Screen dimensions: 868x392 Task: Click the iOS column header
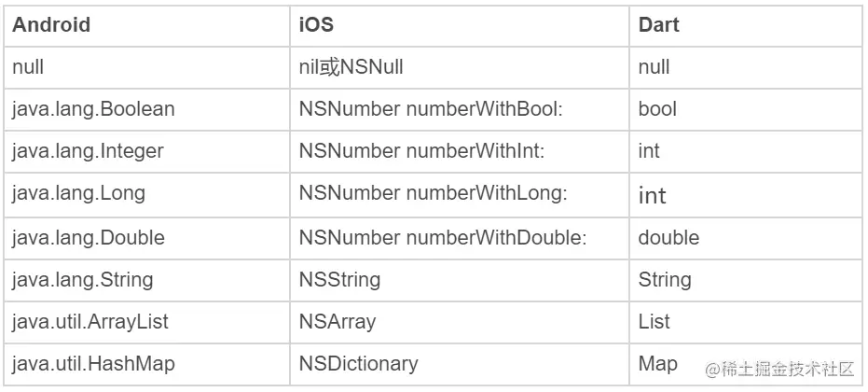click(x=316, y=25)
